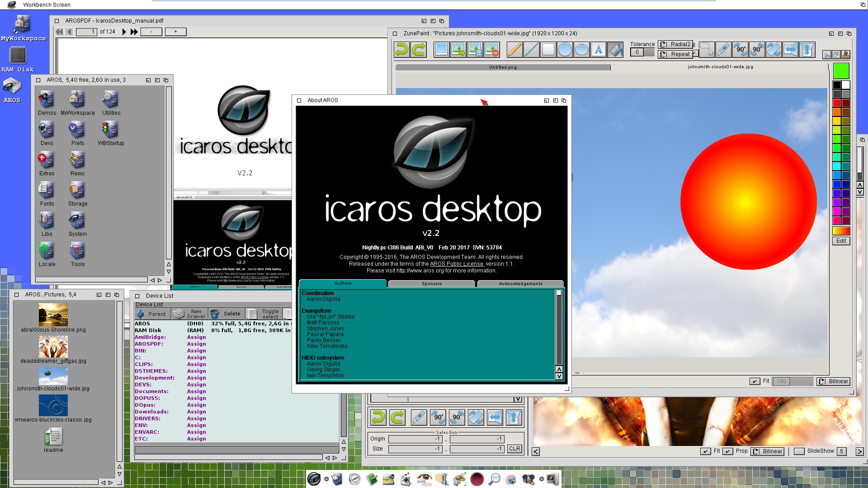Open the Radial2 gradient cycle dropdown
This screenshot has width=868, height=488.
[675, 44]
